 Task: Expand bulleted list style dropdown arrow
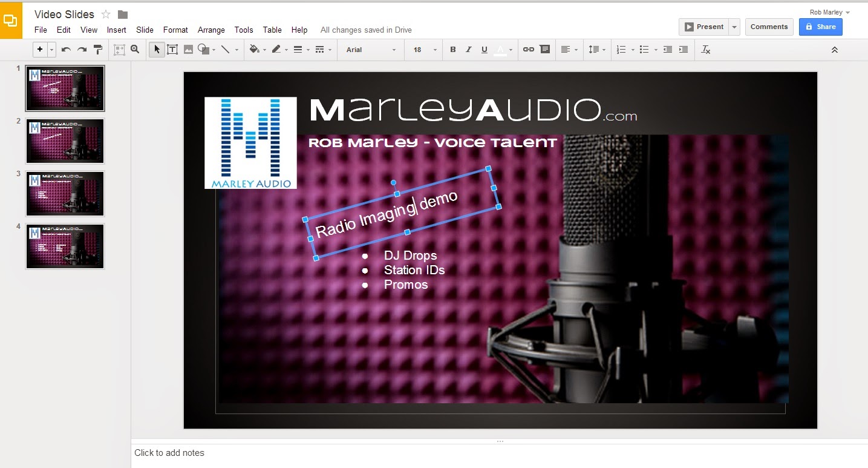point(656,50)
